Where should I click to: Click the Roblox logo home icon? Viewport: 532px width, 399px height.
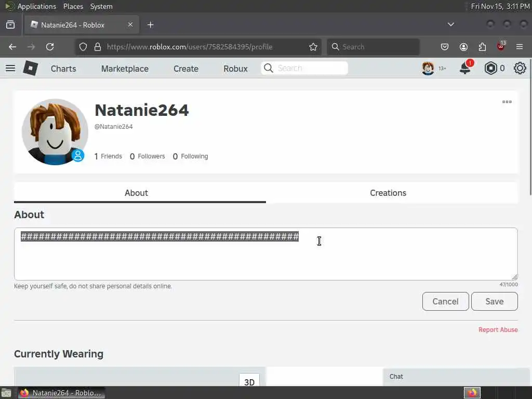[31, 68]
